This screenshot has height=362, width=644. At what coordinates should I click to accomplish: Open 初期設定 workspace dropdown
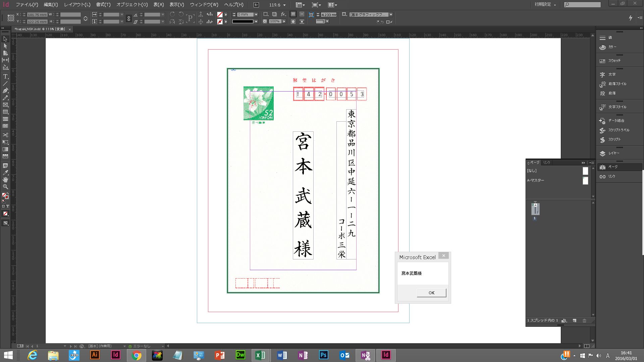(x=545, y=5)
